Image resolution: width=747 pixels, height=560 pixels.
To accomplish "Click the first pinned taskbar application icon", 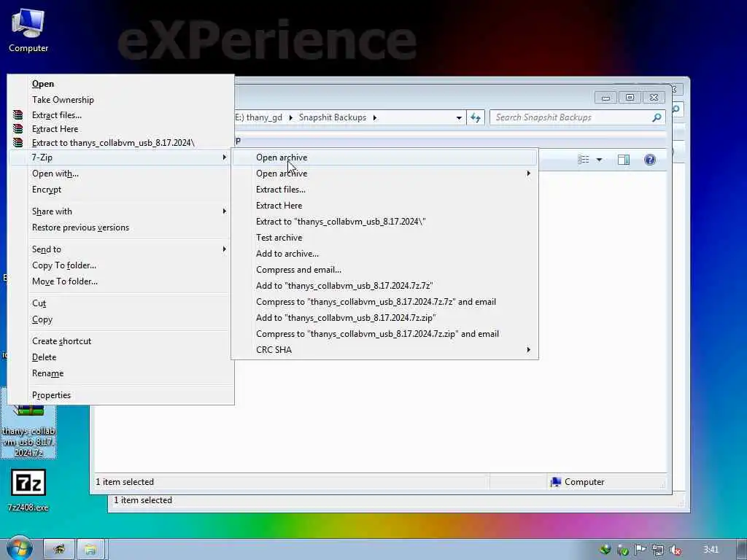I will point(59,550).
